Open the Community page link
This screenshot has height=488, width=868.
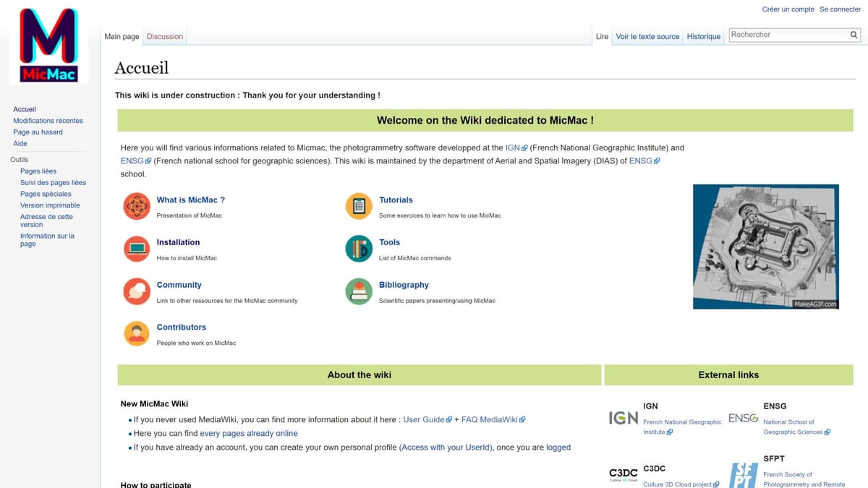pyautogui.click(x=179, y=285)
